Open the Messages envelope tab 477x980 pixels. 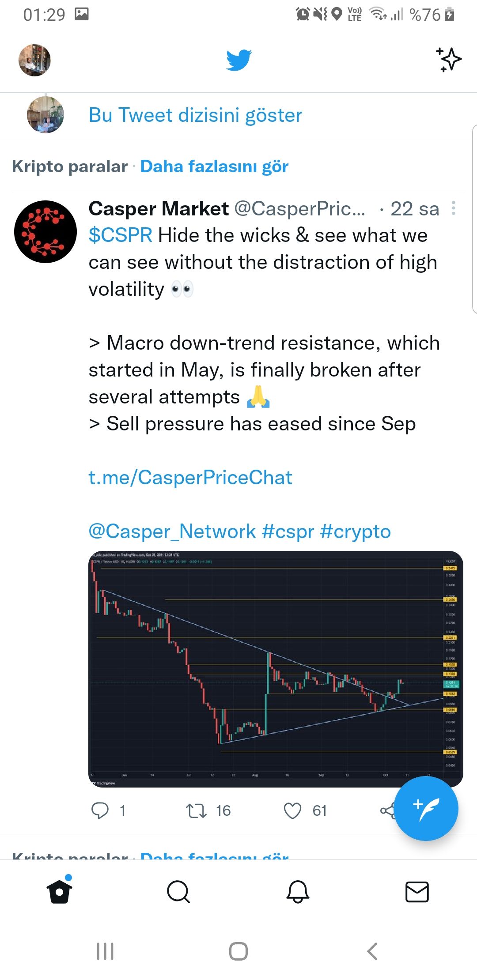pos(417,892)
